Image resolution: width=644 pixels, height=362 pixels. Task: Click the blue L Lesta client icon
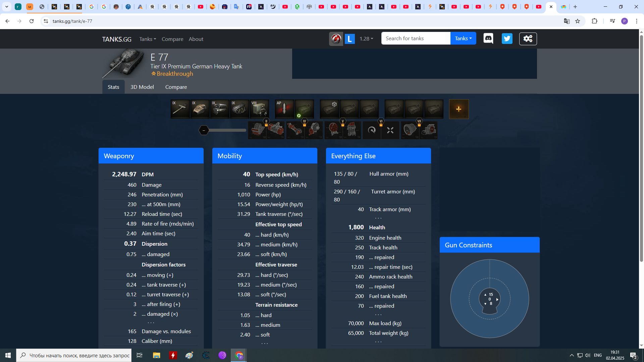(x=350, y=39)
